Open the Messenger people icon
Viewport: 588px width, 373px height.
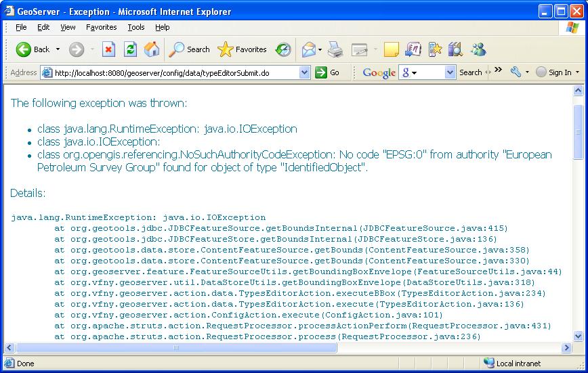(x=478, y=49)
